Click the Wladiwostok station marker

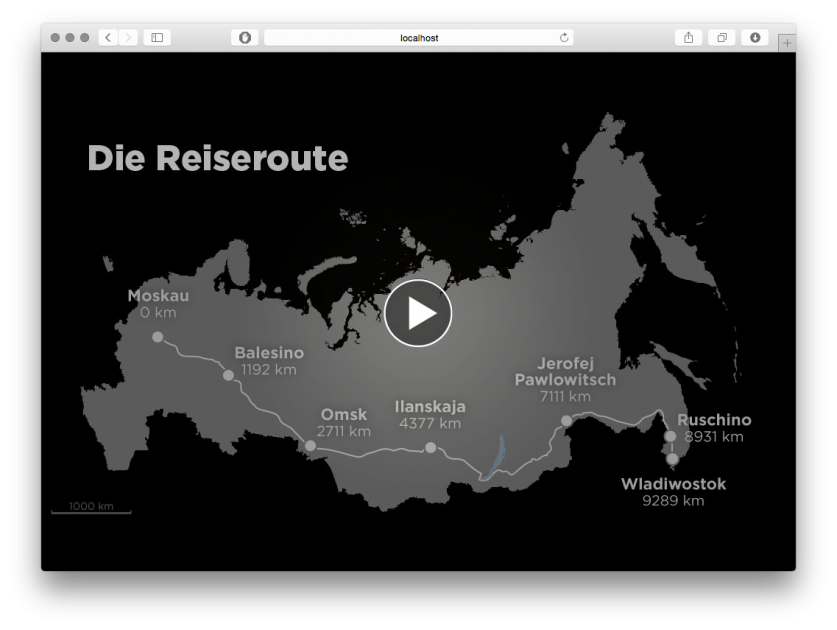(672, 459)
